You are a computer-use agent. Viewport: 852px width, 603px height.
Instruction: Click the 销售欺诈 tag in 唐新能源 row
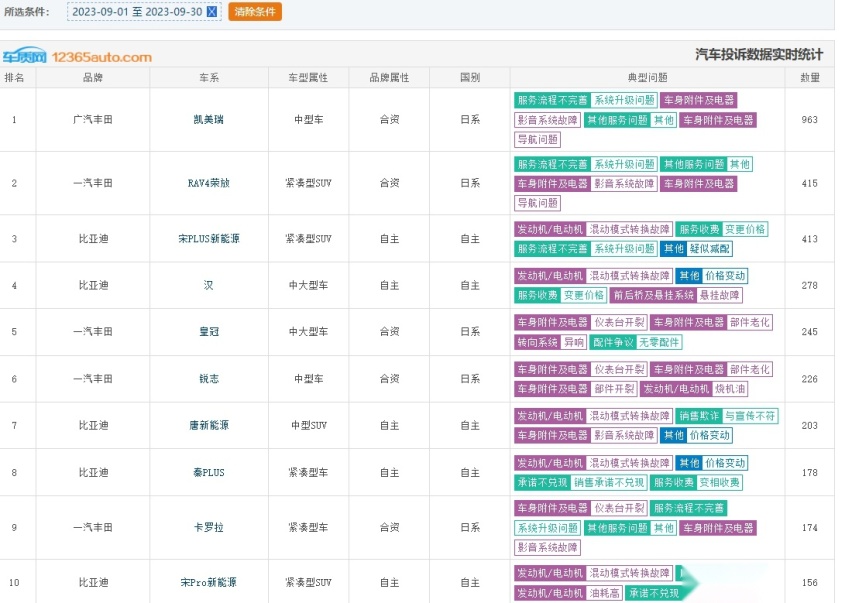click(x=699, y=416)
